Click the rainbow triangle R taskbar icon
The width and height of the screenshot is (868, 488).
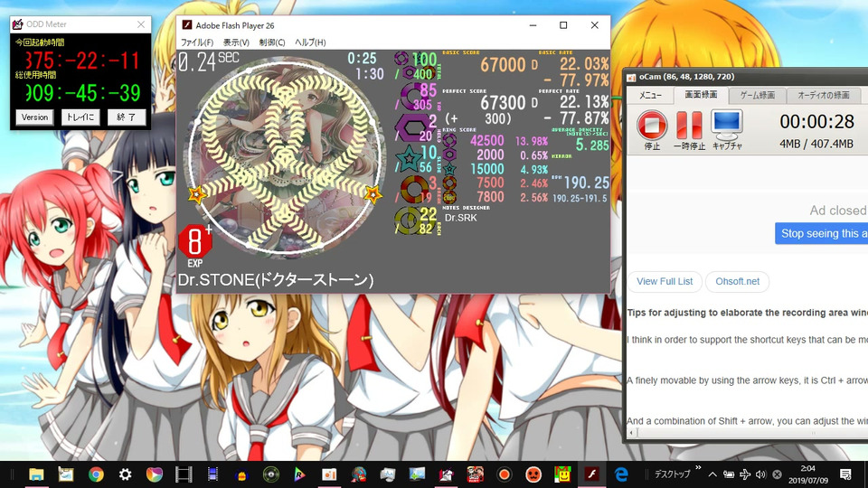(x=299, y=474)
